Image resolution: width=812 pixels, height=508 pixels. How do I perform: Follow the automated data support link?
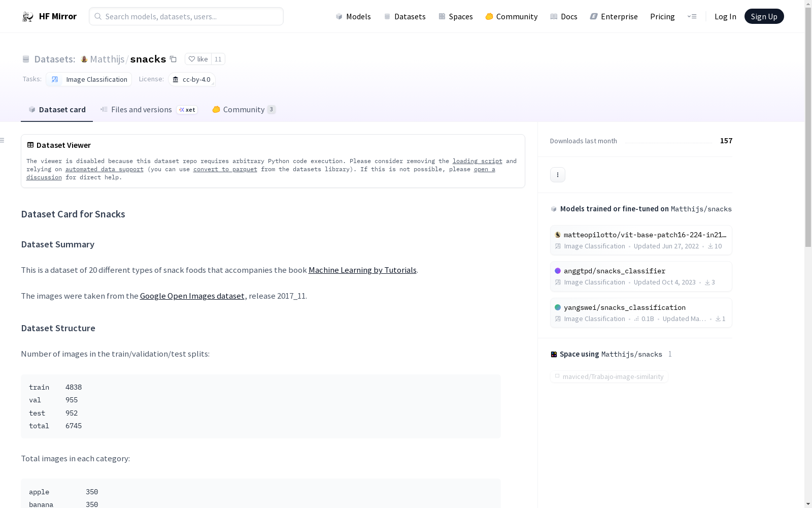click(x=105, y=169)
